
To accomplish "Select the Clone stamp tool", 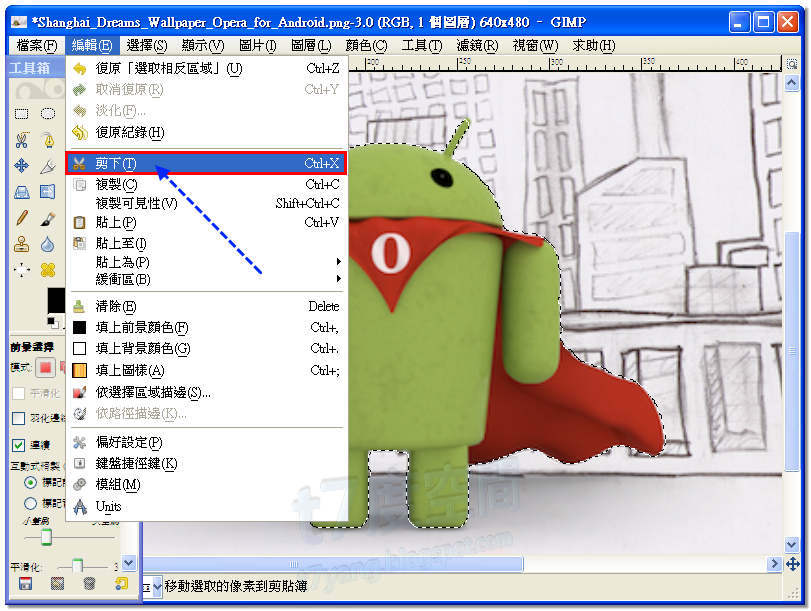I will point(21,244).
